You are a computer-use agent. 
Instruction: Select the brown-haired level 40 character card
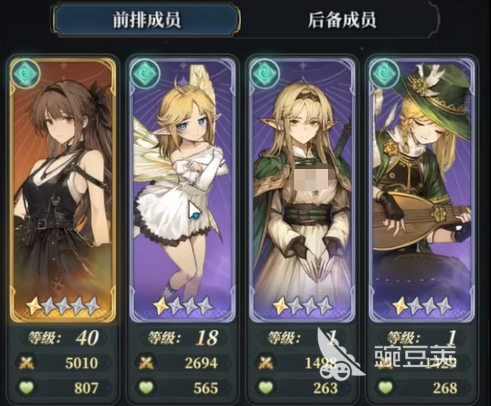point(63,189)
